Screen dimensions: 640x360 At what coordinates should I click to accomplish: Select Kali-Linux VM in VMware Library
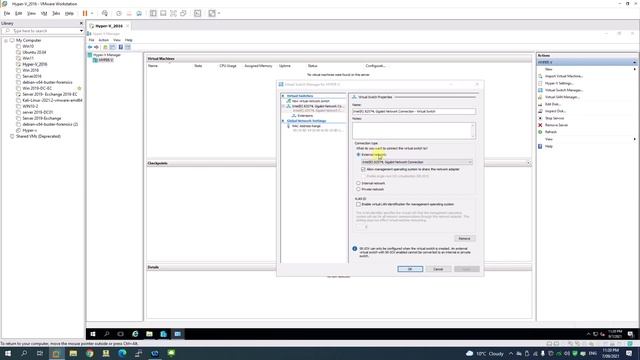52,100
